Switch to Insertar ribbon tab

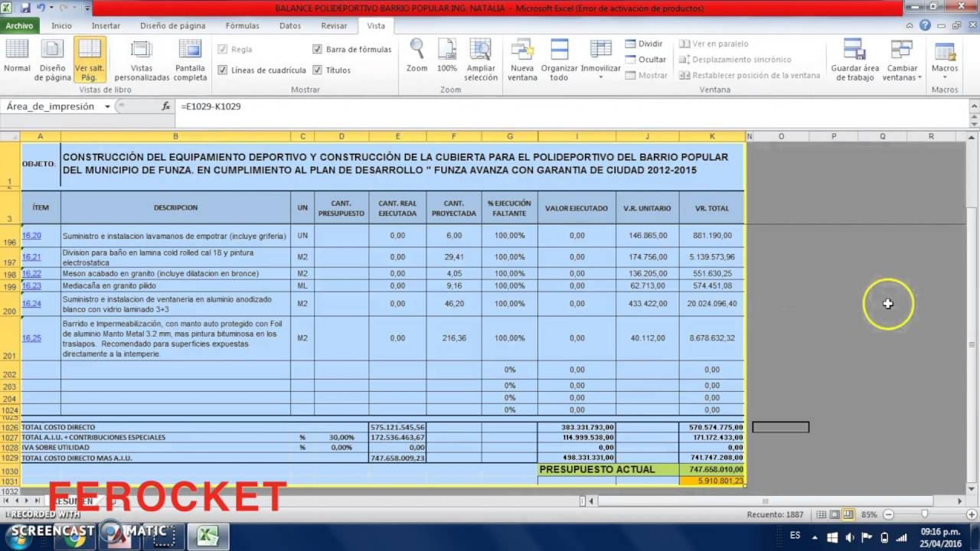pos(106,25)
